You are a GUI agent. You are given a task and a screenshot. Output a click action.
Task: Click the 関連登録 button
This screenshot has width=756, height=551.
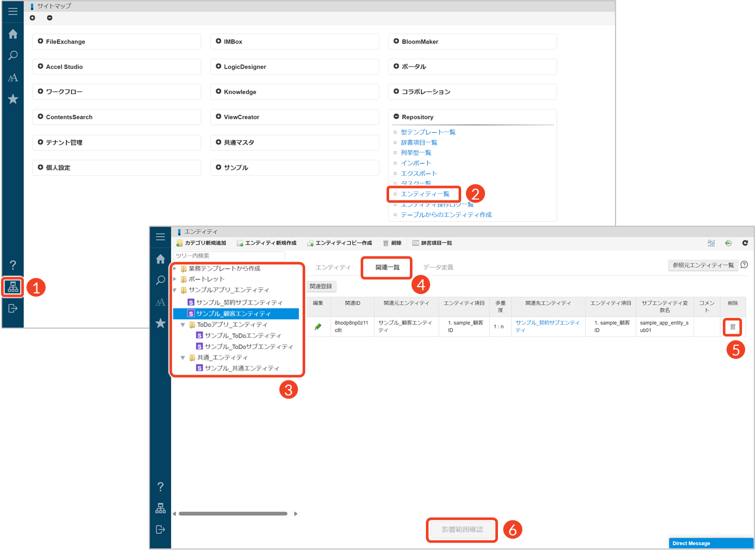coord(321,287)
